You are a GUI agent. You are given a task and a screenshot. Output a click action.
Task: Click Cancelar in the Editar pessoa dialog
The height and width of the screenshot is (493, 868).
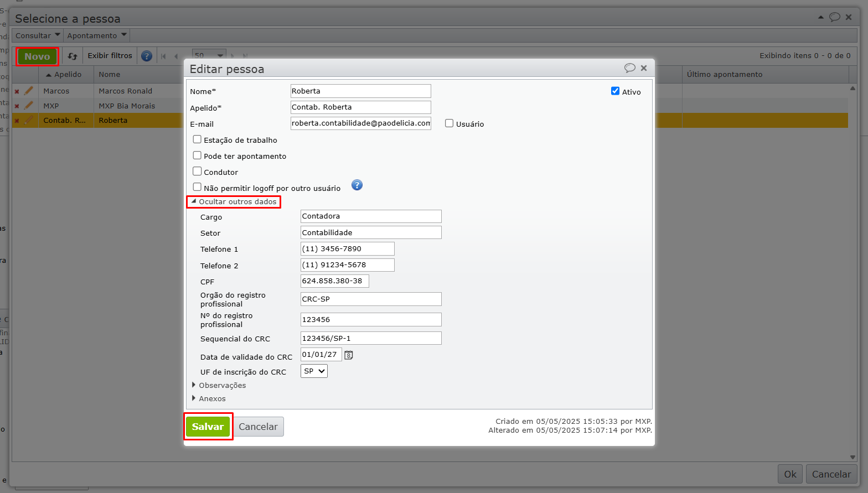(258, 427)
